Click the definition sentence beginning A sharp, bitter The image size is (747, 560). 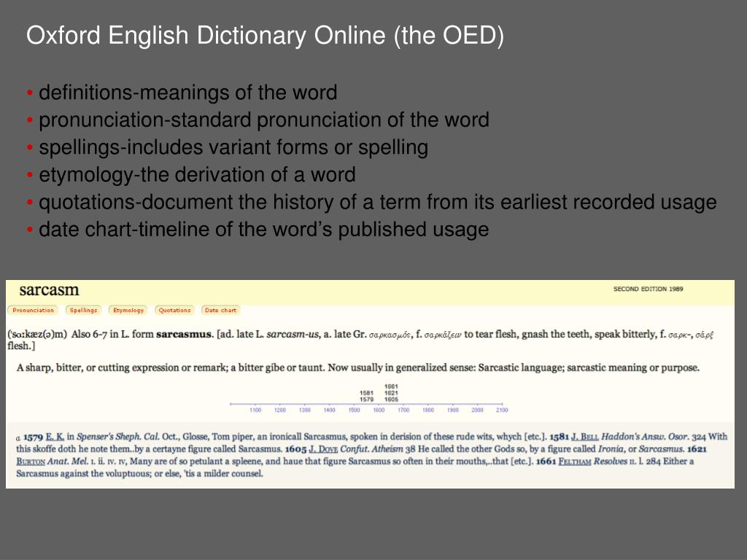[x=357, y=368]
